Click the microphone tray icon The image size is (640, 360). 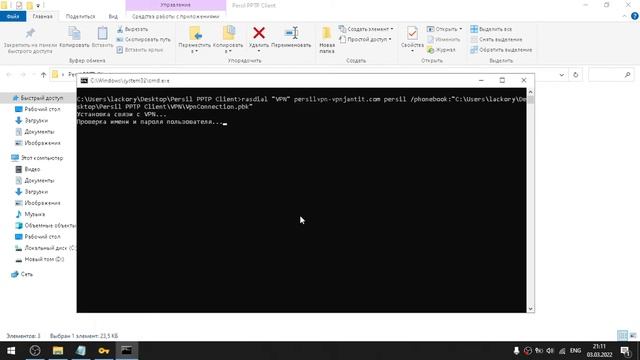516,351
